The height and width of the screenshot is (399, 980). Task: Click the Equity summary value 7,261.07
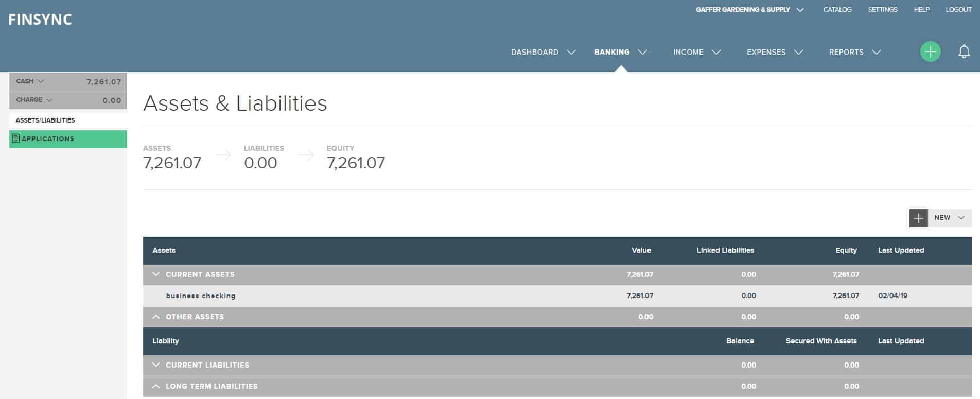pos(356,163)
